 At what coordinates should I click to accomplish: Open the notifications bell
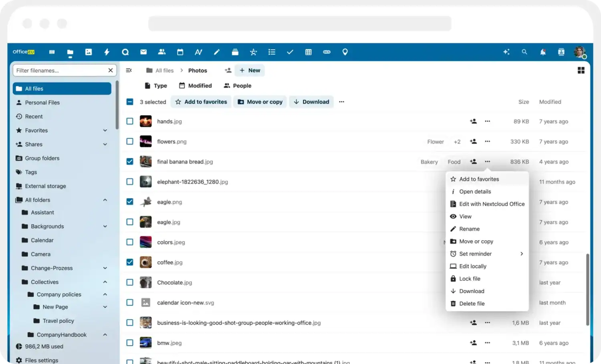click(543, 52)
